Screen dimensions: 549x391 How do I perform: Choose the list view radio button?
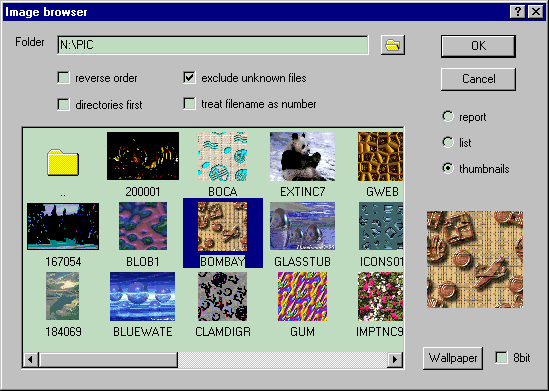point(448,142)
